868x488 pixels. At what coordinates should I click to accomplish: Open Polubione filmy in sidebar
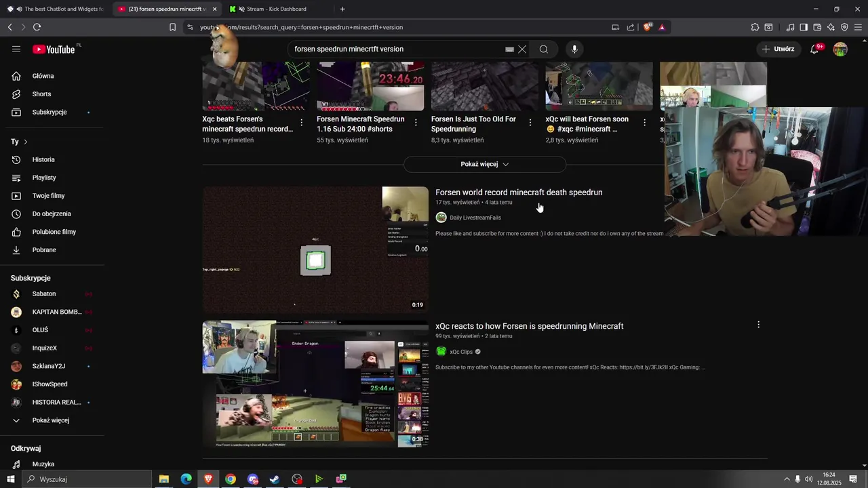pyautogui.click(x=54, y=232)
